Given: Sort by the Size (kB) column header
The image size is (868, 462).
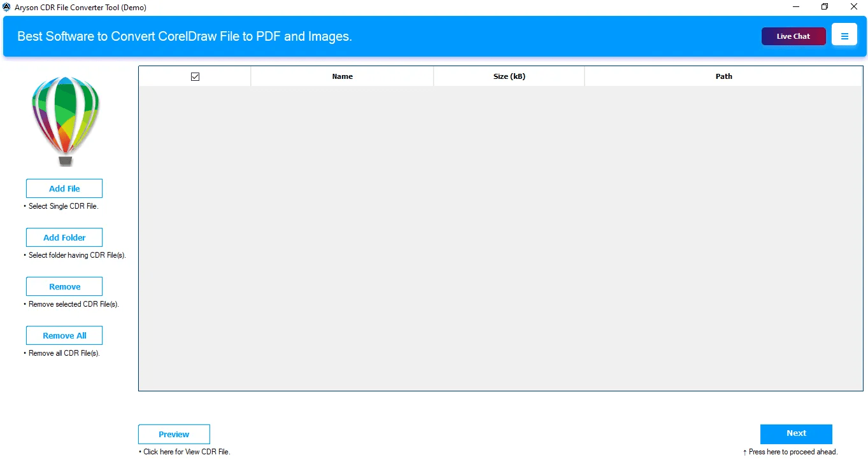Looking at the screenshot, I should pyautogui.click(x=509, y=76).
